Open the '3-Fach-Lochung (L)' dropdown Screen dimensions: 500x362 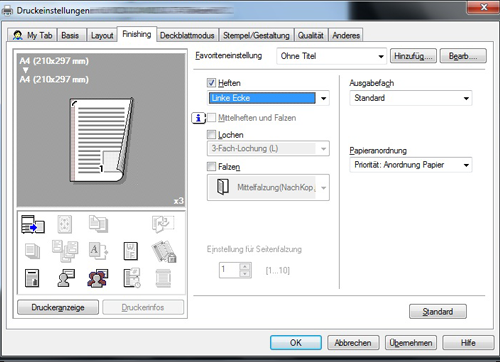click(x=268, y=148)
